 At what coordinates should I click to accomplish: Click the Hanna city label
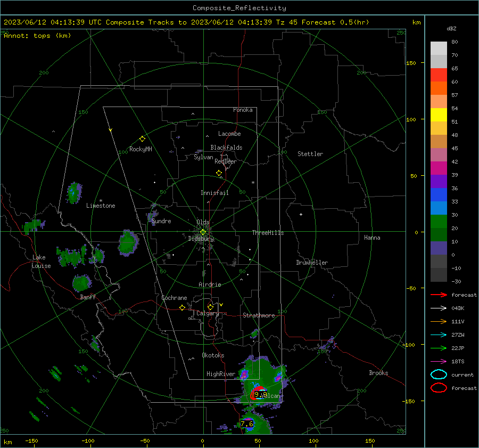point(372,238)
